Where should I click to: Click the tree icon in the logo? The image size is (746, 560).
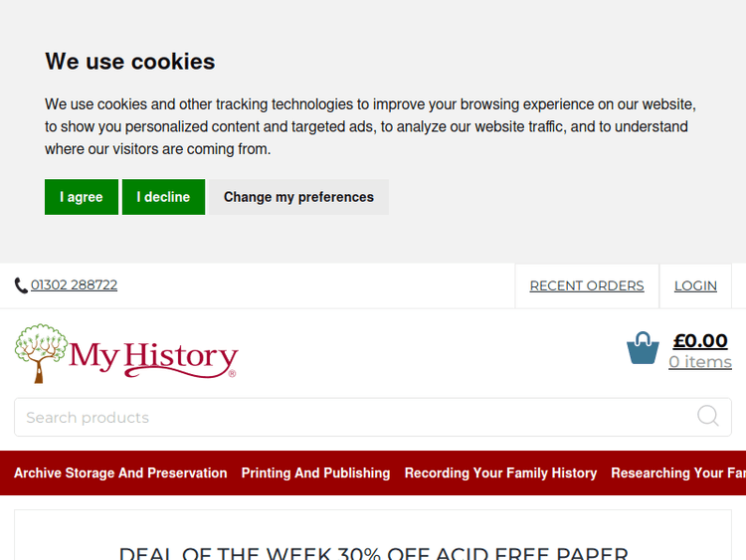tap(41, 352)
